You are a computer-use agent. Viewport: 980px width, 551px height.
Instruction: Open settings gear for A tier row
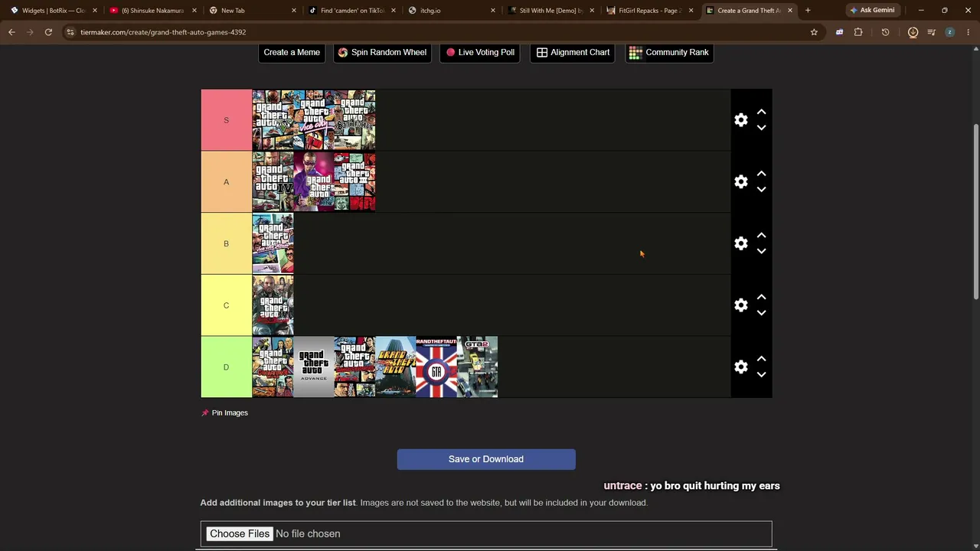point(741,182)
